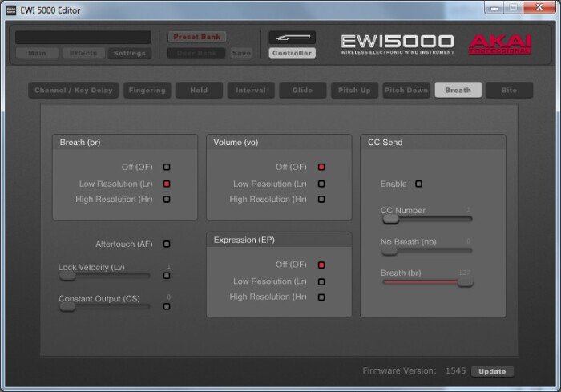
Task: Select Breath High Resolution (Hr) option
Action: point(167,199)
